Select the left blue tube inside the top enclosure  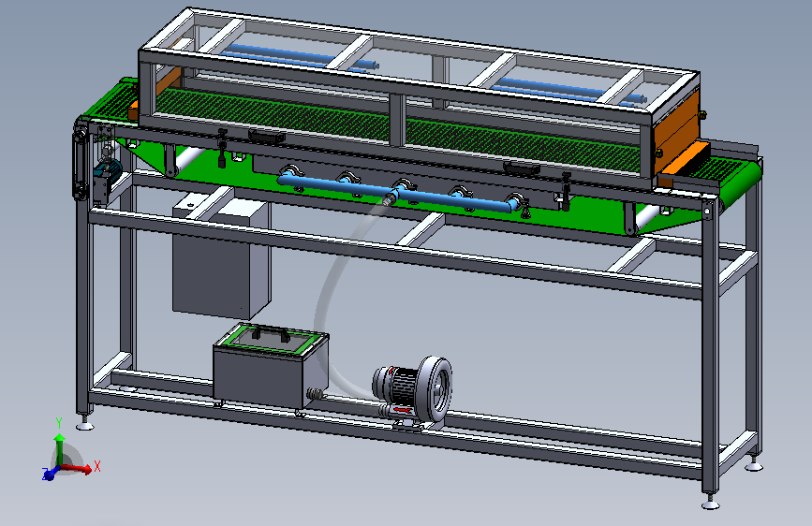pyautogui.click(x=301, y=57)
